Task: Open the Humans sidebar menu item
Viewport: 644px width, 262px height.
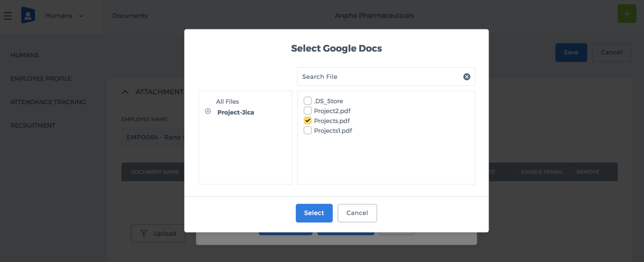Action: 24,55
